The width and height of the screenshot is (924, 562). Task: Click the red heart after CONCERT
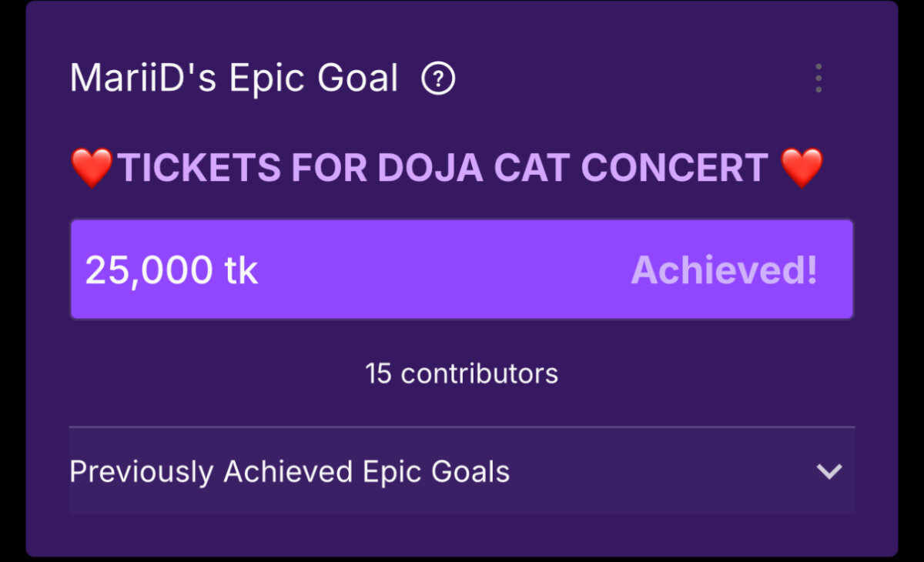point(802,168)
